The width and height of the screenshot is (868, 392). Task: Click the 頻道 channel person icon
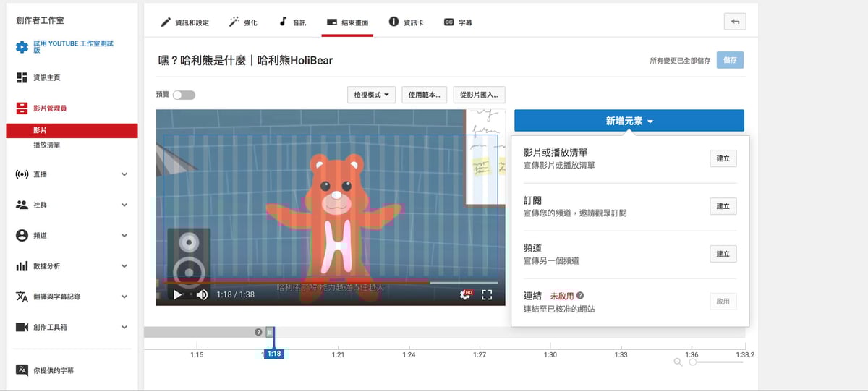click(22, 236)
